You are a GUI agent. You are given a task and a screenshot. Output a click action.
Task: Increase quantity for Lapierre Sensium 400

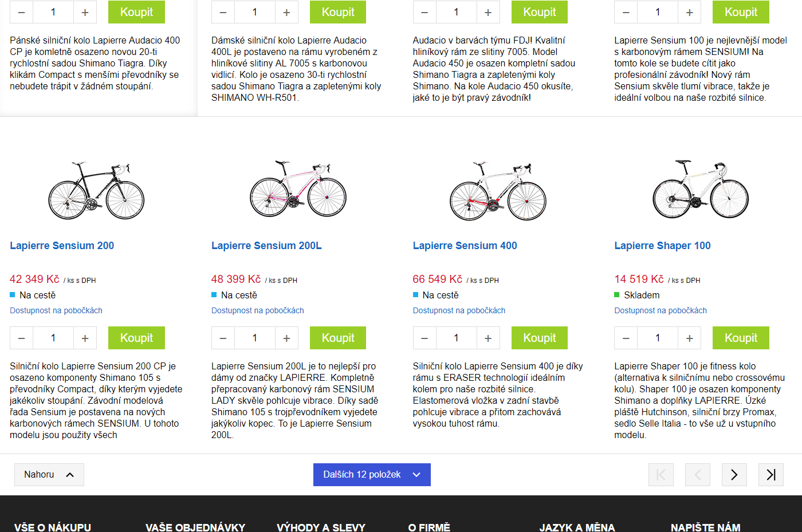pos(488,338)
